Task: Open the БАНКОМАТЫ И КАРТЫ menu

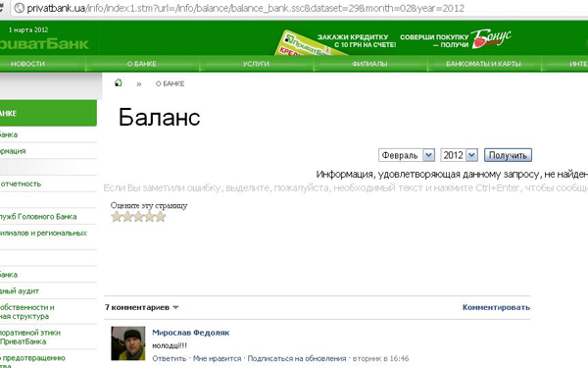Action: click(483, 64)
